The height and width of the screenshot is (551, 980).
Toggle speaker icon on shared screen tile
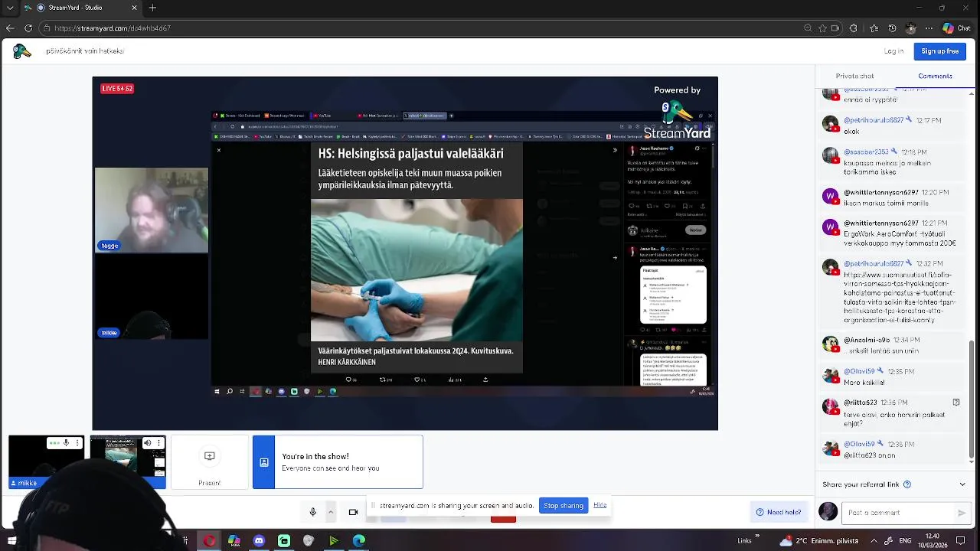point(147,443)
